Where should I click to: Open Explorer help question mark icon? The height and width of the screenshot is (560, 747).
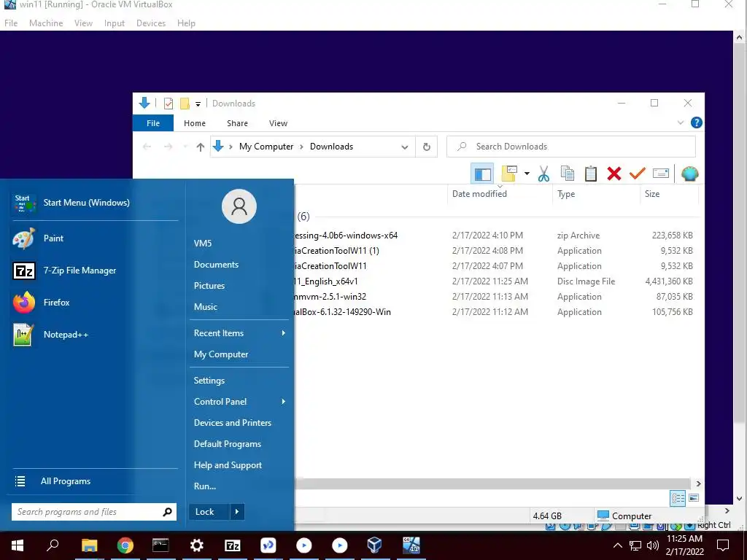(696, 122)
